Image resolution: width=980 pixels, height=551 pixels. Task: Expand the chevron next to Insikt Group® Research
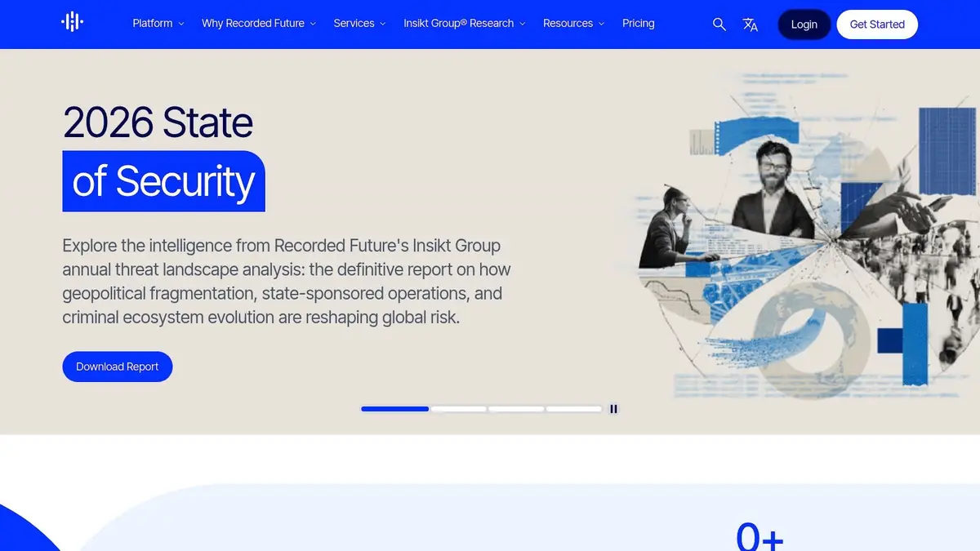click(x=523, y=24)
